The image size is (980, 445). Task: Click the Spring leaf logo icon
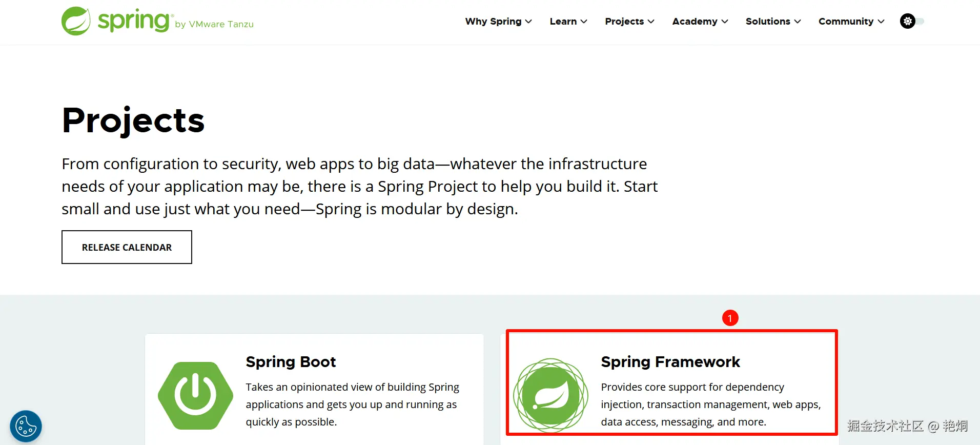(76, 21)
